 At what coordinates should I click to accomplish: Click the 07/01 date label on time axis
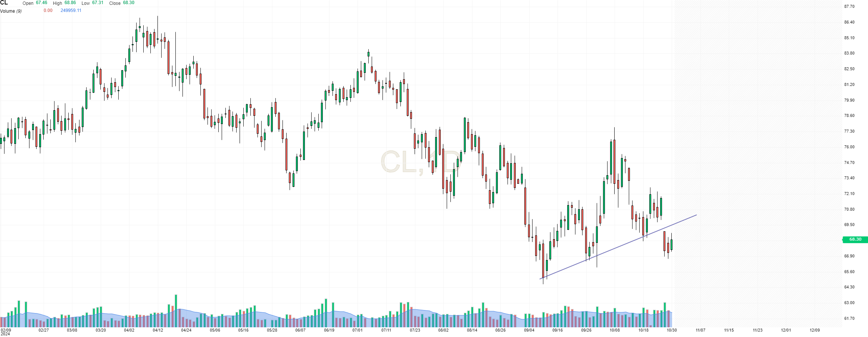(x=357, y=330)
